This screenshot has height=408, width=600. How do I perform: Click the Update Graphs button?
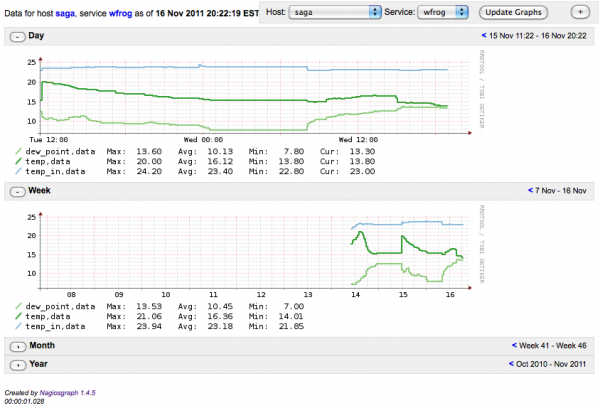tap(517, 11)
